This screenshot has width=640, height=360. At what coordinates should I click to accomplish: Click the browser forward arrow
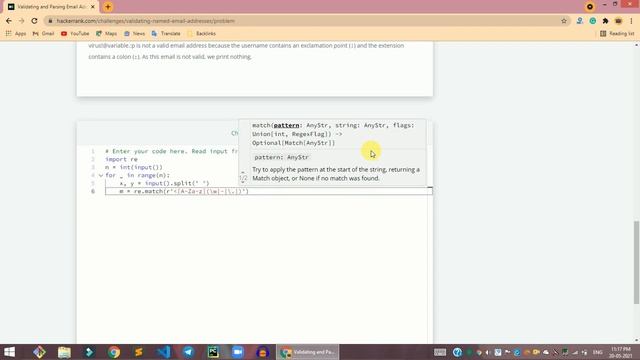click(21, 21)
